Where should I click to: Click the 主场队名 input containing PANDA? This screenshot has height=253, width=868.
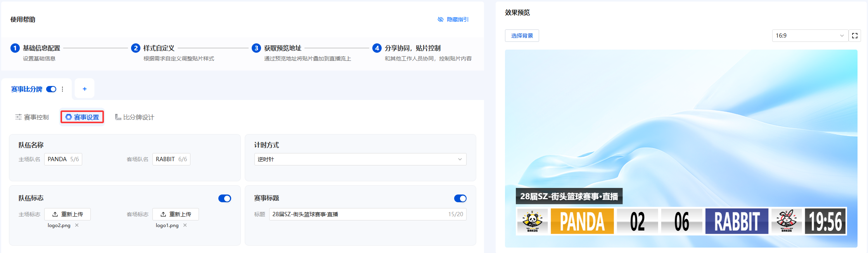pyautogui.click(x=63, y=159)
